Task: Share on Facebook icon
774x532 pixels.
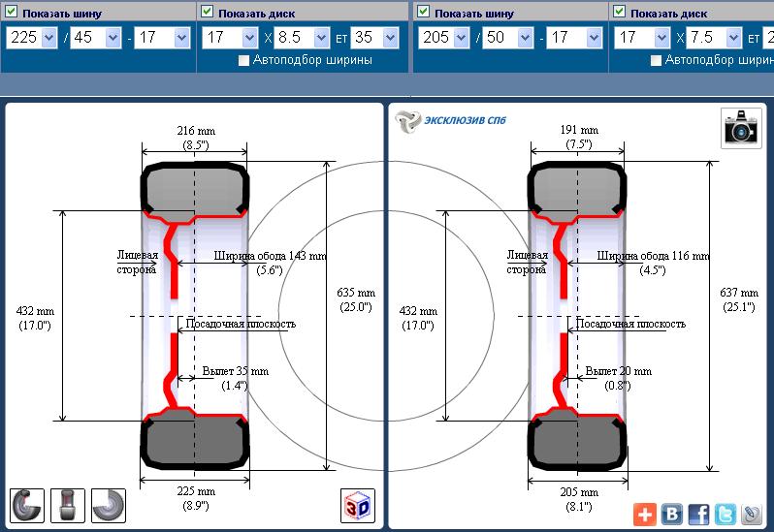Action: click(698, 514)
